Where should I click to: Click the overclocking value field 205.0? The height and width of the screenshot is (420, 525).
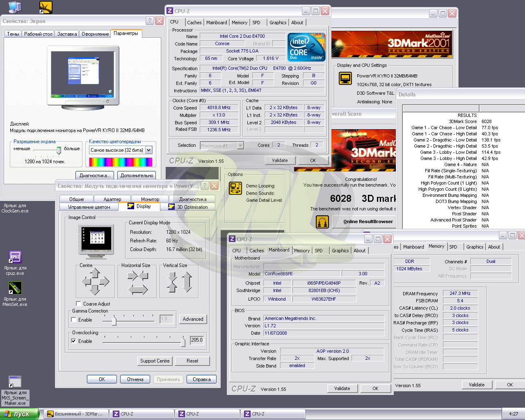click(197, 340)
